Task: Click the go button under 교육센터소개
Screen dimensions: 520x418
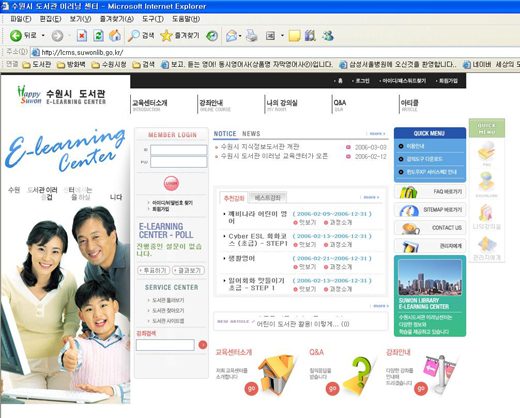Action: pyautogui.click(x=251, y=389)
